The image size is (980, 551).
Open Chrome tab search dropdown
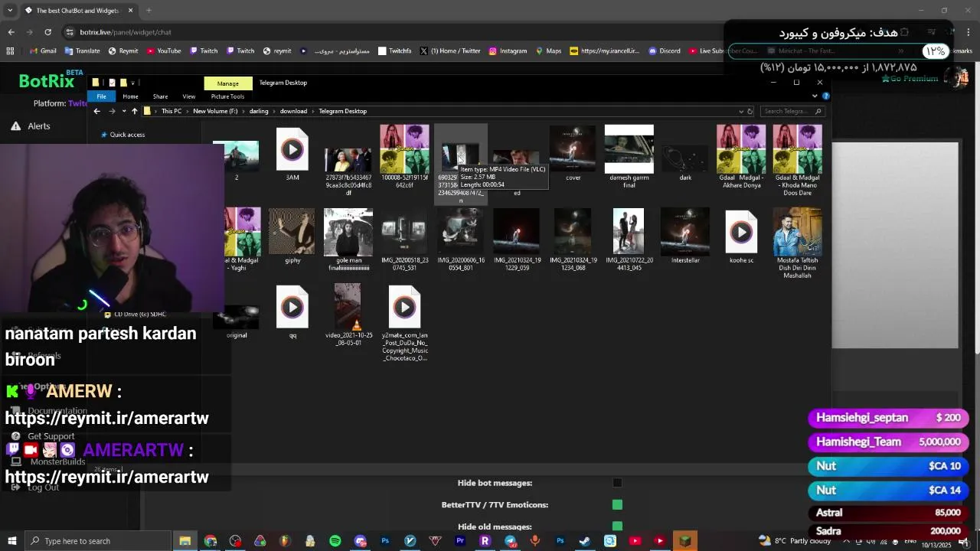click(10, 11)
